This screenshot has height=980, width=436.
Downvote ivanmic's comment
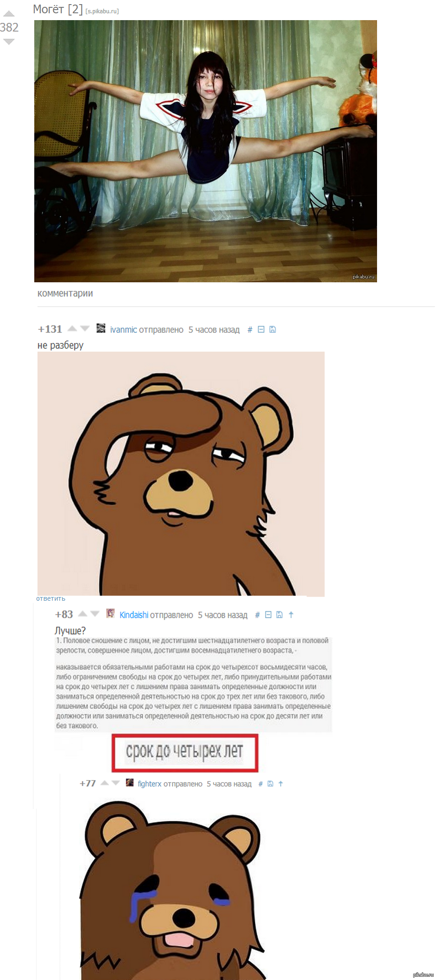[85, 328]
